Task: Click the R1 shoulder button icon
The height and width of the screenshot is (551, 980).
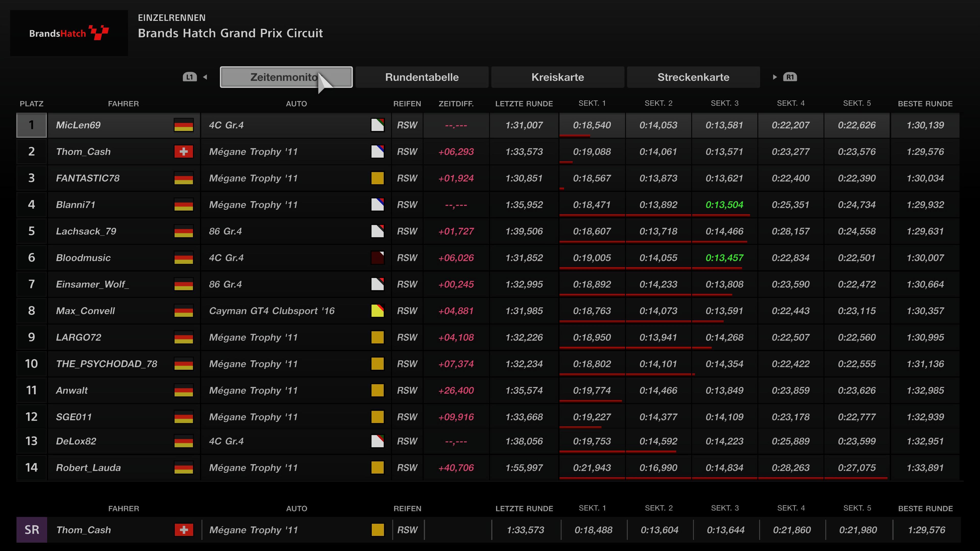Action: [790, 77]
